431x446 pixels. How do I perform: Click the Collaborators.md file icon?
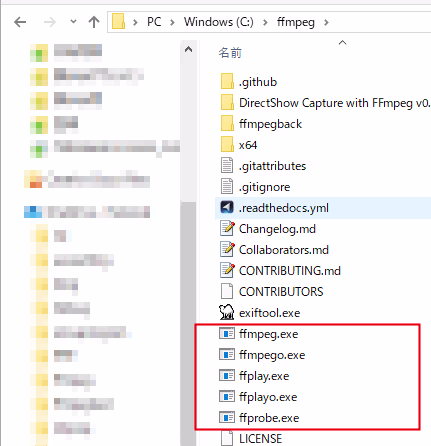[227, 250]
